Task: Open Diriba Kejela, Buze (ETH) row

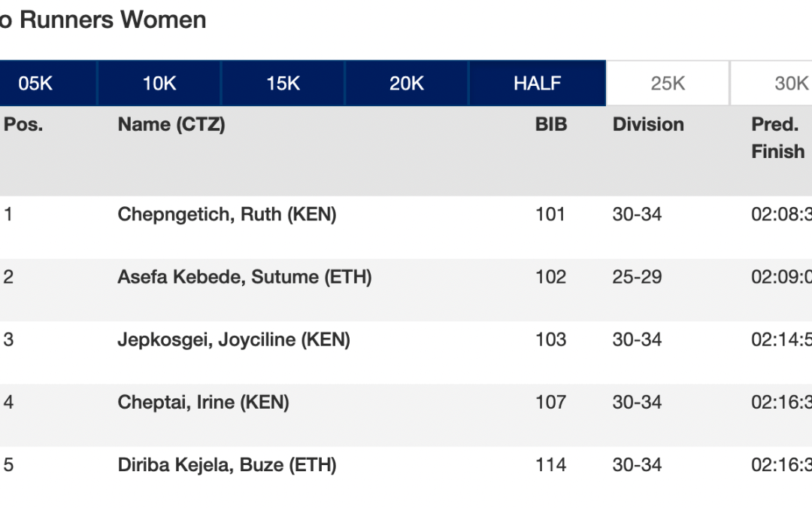Action: 226,465
